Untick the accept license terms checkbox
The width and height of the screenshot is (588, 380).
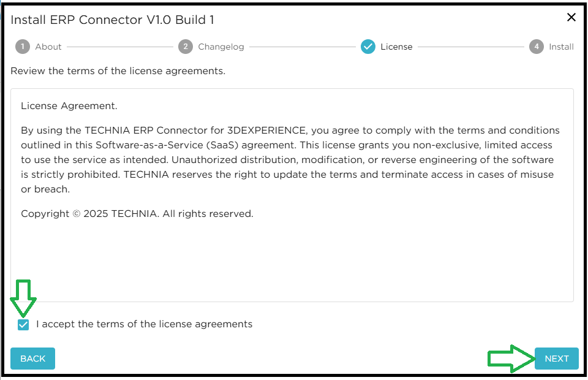click(23, 324)
